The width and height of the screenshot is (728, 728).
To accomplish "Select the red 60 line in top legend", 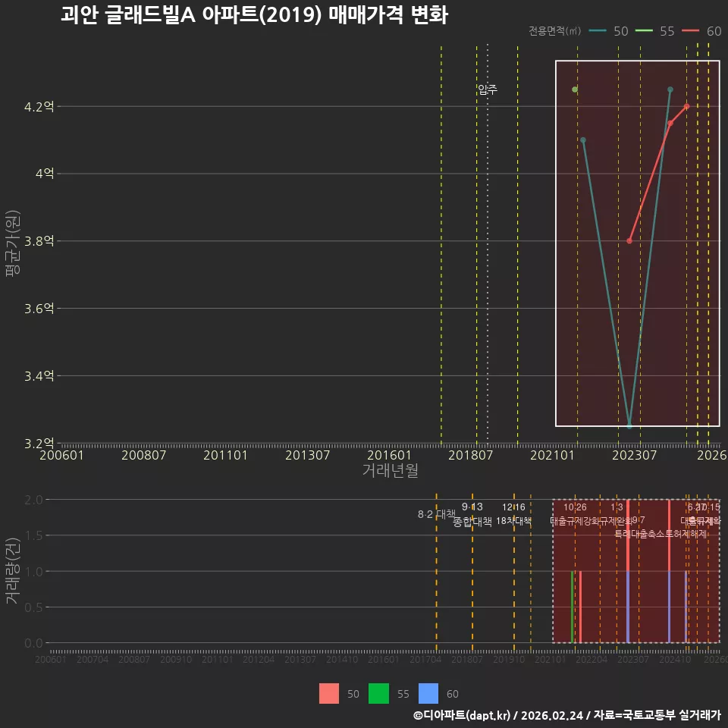I will 690,31.
